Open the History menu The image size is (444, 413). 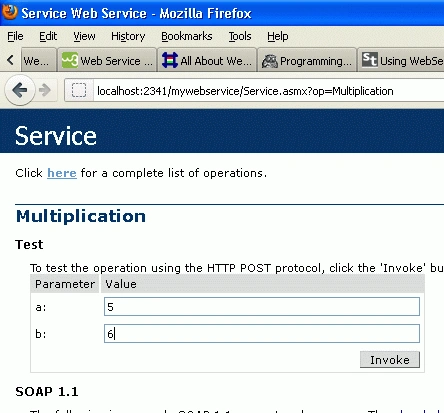pos(128,36)
